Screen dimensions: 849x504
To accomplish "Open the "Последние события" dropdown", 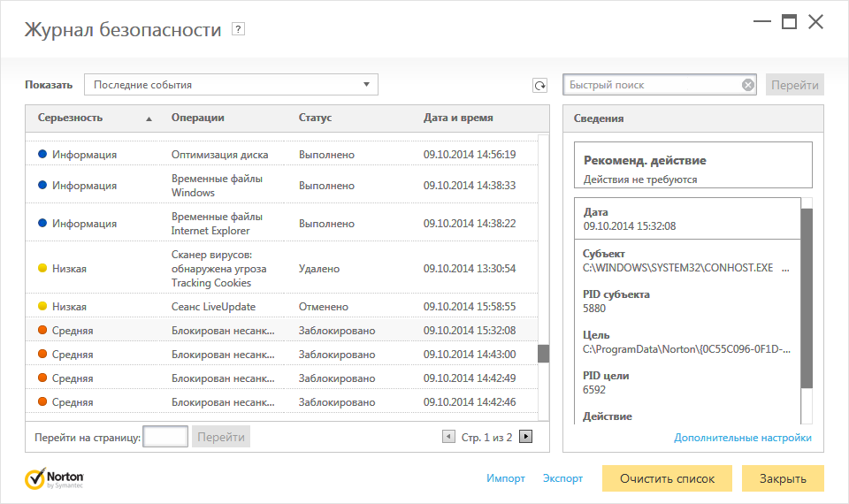I will tap(231, 85).
